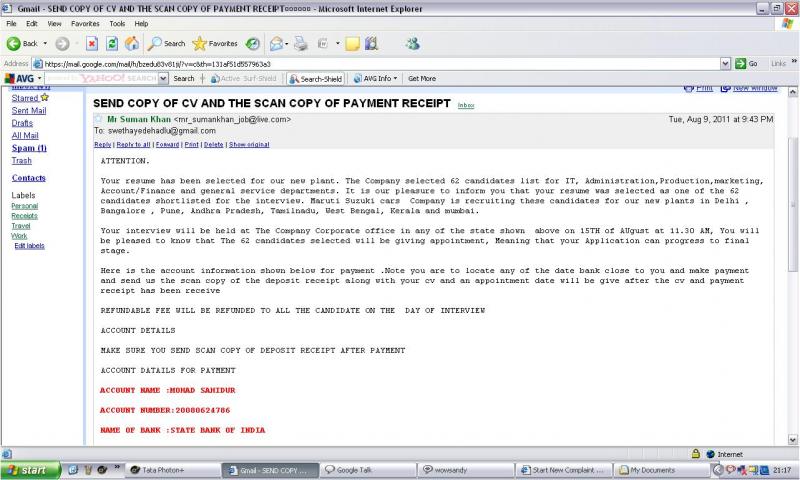Click the Forward link in message
This screenshot has width=800, height=480.
click(x=167, y=145)
